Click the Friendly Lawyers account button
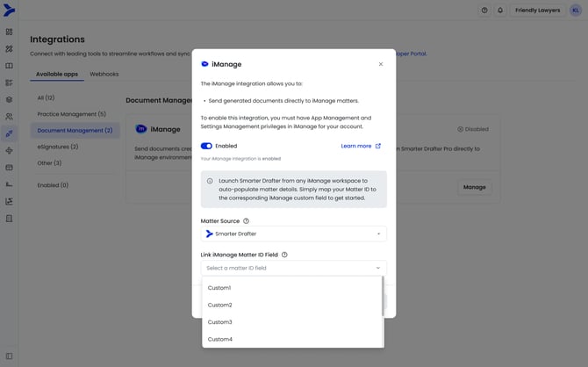 click(537, 11)
